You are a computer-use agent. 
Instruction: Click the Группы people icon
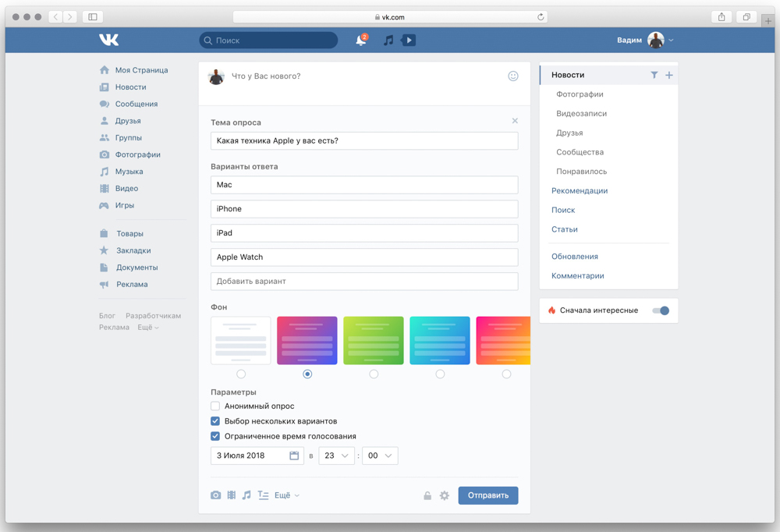(104, 138)
